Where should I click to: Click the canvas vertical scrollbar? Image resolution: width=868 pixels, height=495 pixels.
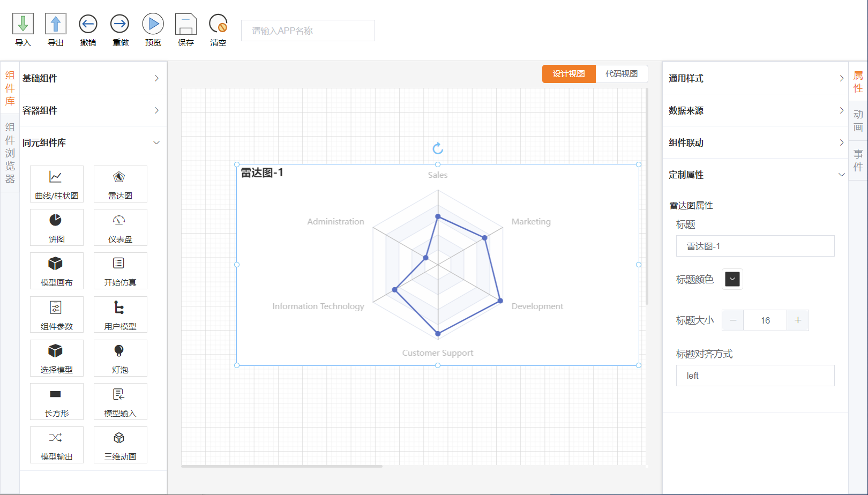pyautogui.click(x=647, y=196)
